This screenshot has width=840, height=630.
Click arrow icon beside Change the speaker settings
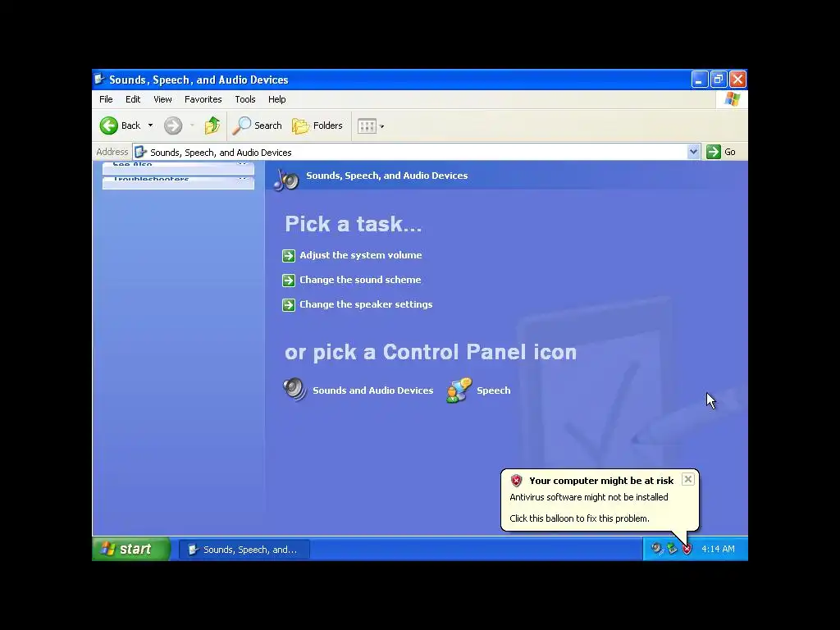tap(289, 305)
